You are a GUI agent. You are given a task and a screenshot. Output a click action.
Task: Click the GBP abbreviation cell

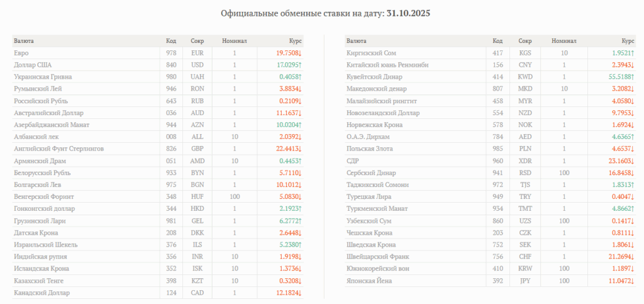click(197, 149)
